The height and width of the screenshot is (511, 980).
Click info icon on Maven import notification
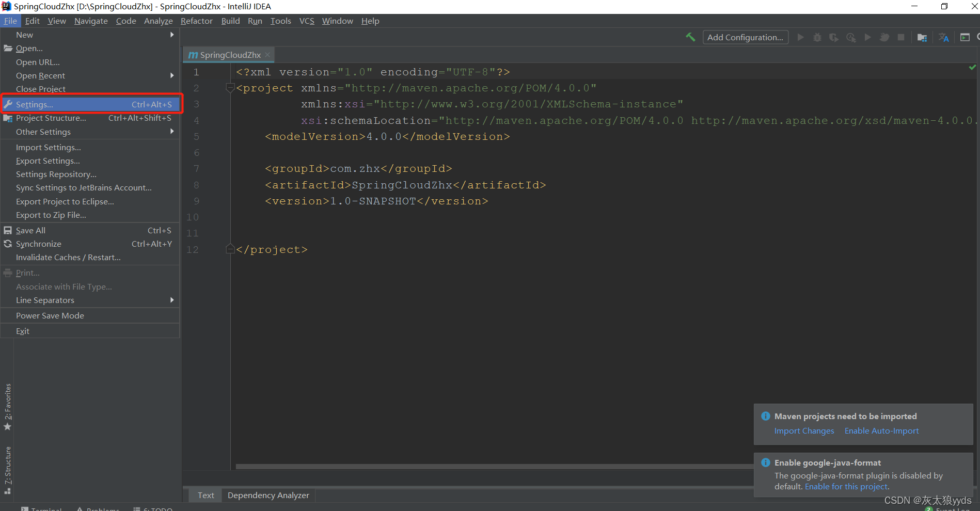tap(766, 416)
